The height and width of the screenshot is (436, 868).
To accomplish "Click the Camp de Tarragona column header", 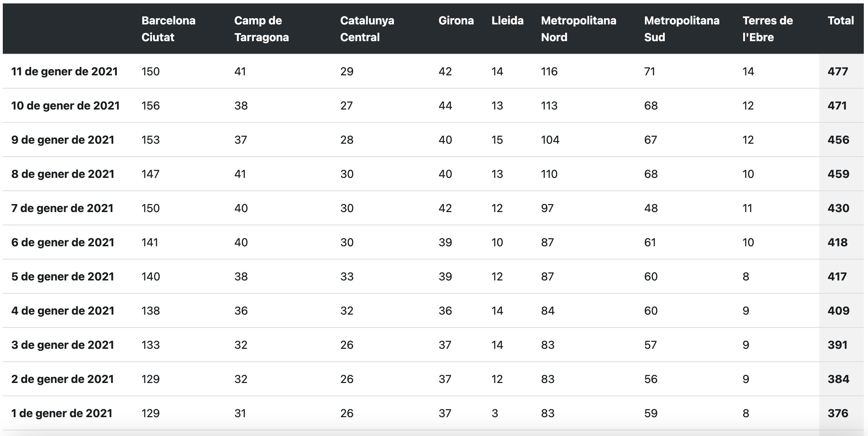I will click(261, 29).
